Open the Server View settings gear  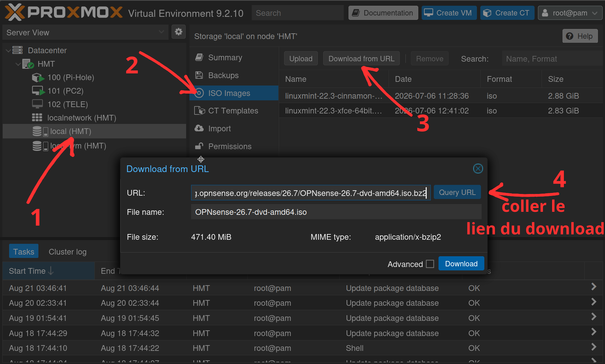tap(179, 32)
